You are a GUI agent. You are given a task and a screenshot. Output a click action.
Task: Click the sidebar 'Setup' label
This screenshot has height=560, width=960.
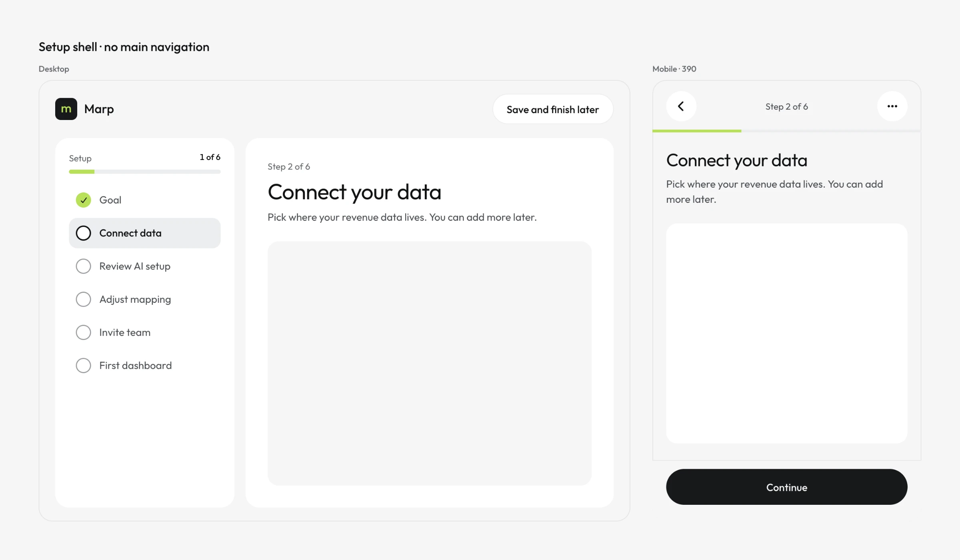point(80,158)
